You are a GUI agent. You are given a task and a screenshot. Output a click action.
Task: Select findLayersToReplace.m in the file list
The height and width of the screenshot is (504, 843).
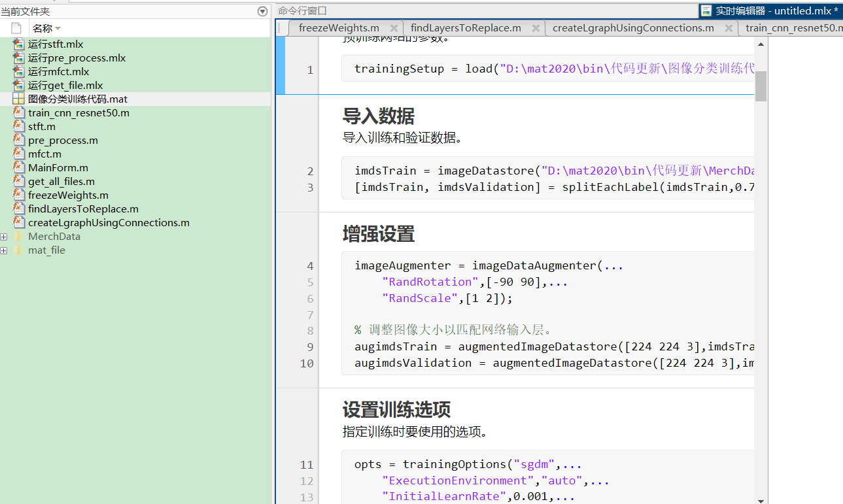(83, 209)
